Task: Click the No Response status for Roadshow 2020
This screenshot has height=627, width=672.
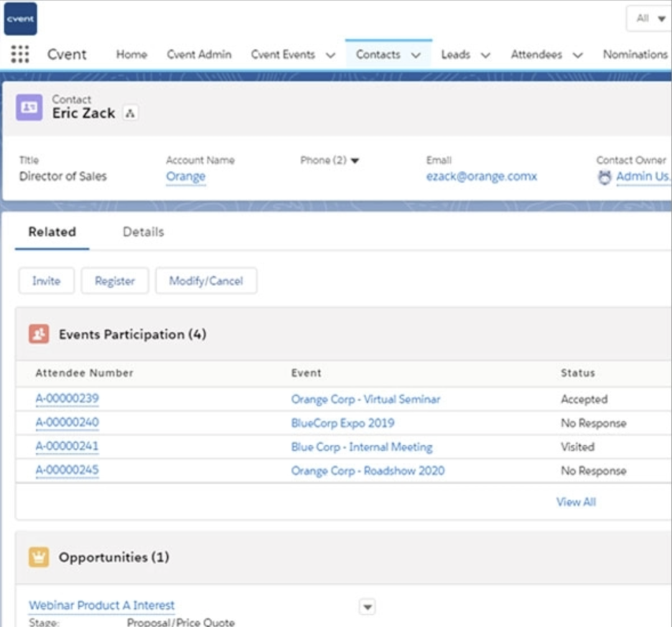Action: tap(594, 471)
